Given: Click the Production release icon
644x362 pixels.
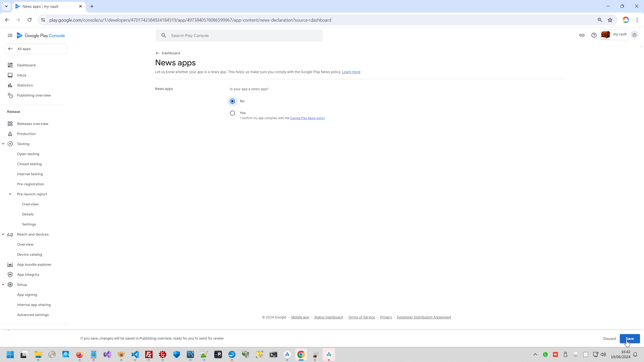Looking at the screenshot, I should pyautogui.click(x=10, y=134).
